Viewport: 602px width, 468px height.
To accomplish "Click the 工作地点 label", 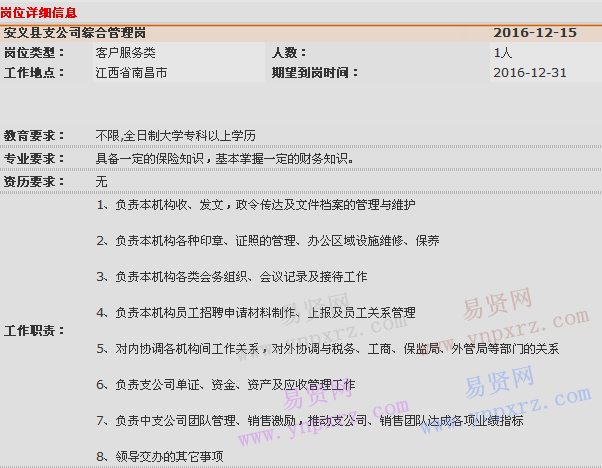I will pyautogui.click(x=33, y=73).
